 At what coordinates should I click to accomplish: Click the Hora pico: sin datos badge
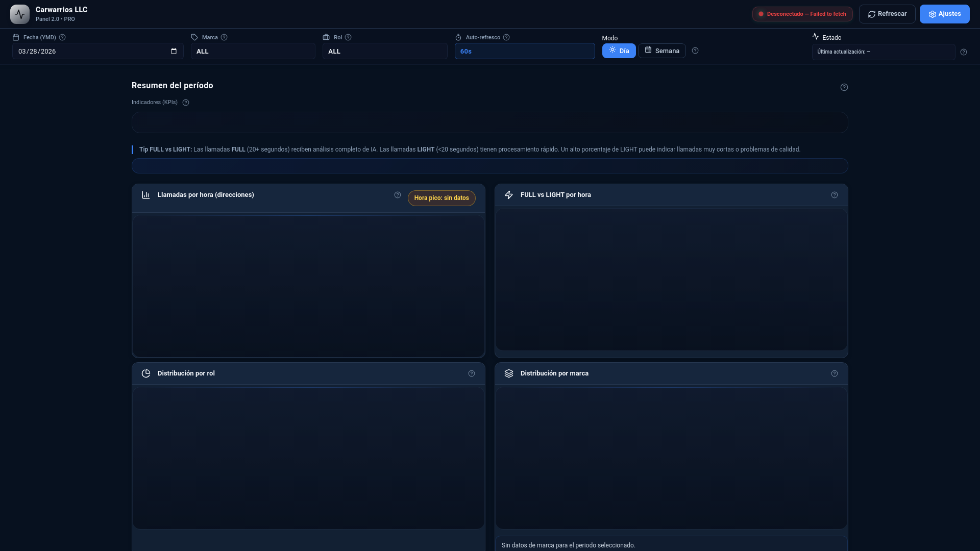pos(442,198)
